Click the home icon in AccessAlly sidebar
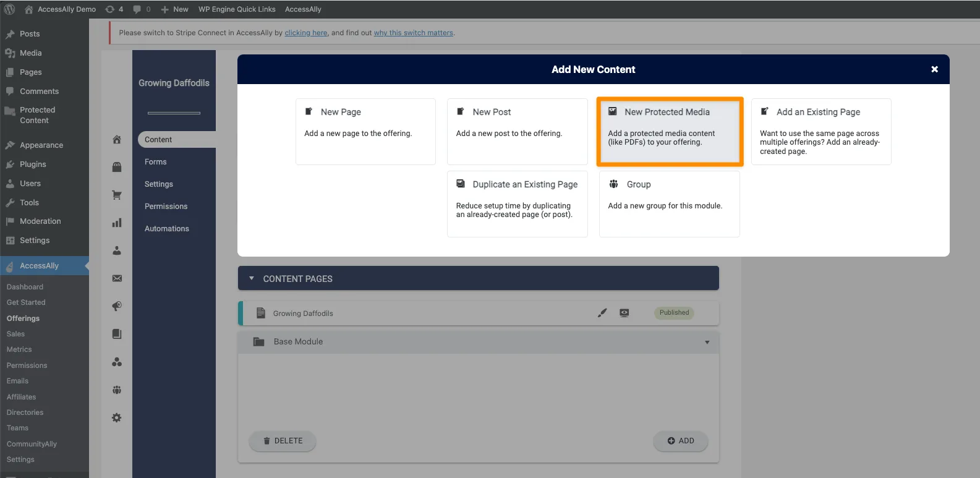The height and width of the screenshot is (478, 980). coord(117,140)
